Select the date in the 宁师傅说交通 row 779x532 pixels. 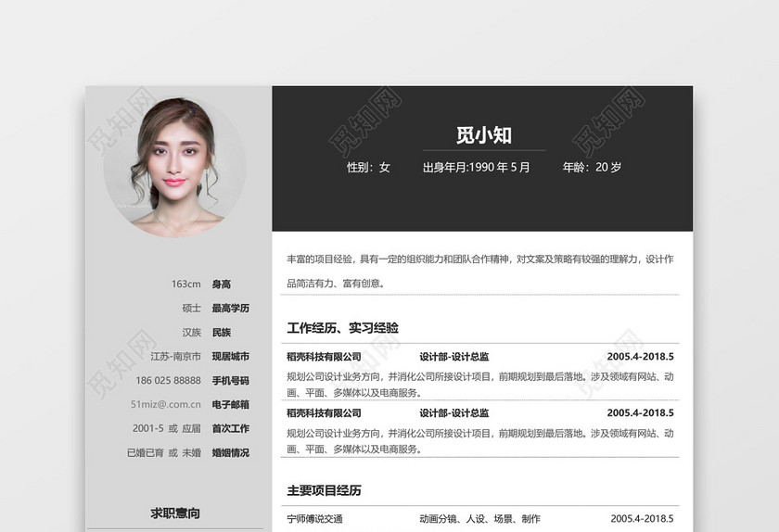(642, 519)
